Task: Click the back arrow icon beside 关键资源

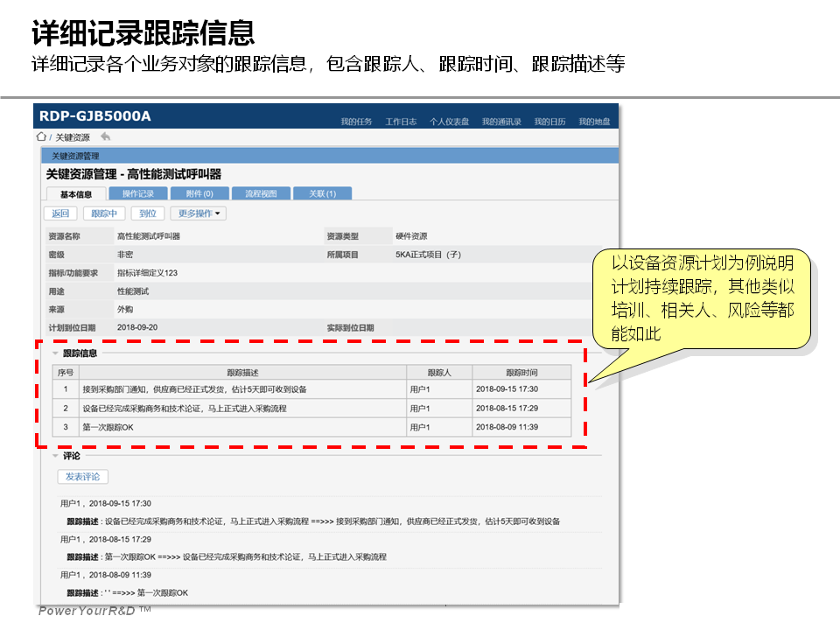Action: point(106,137)
